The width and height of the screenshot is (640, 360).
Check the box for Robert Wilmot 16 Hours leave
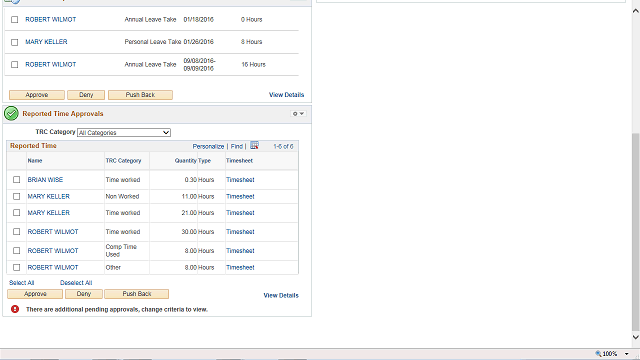(15, 64)
